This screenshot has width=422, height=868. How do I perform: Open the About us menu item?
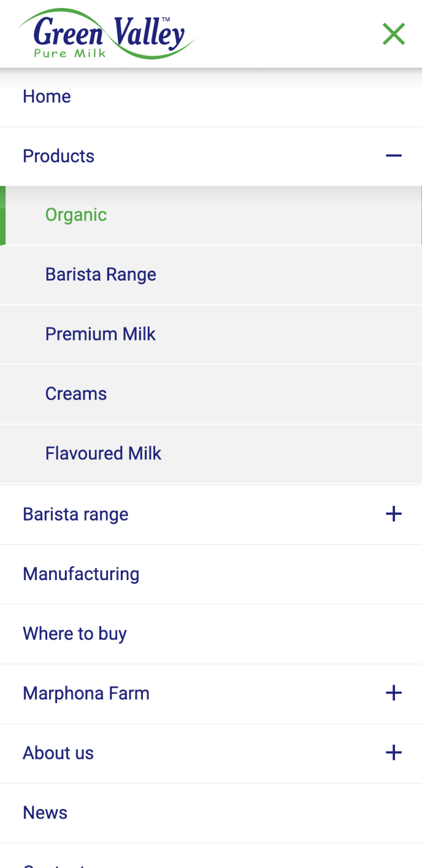[58, 753]
